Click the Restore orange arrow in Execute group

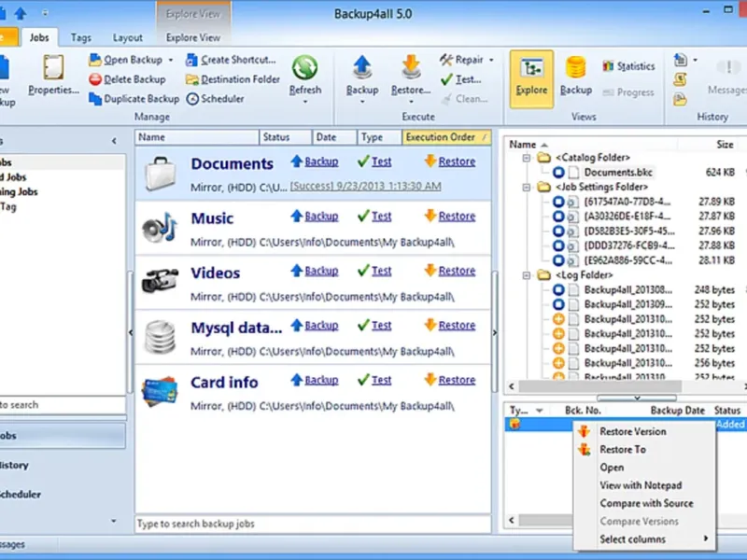411,67
